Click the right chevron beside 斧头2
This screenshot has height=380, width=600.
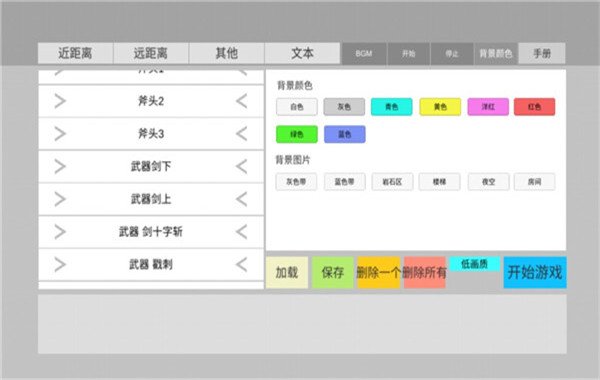[60, 101]
